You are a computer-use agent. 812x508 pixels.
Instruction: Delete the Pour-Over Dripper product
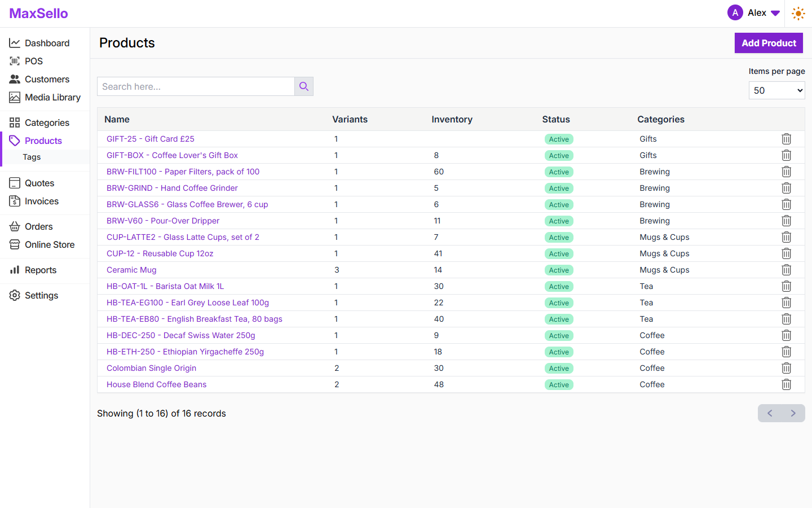[786, 221]
